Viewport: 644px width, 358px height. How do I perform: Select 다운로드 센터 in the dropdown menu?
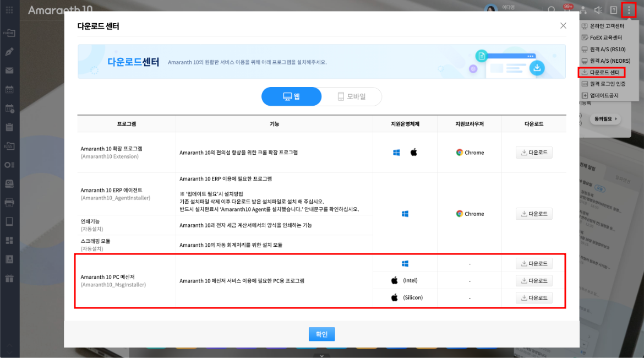tap(604, 72)
